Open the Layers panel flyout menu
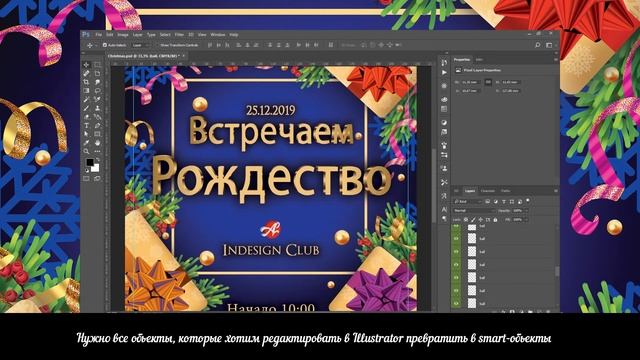Image resolution: width=640 pixels, height=360 pixels. click(556, 191)
